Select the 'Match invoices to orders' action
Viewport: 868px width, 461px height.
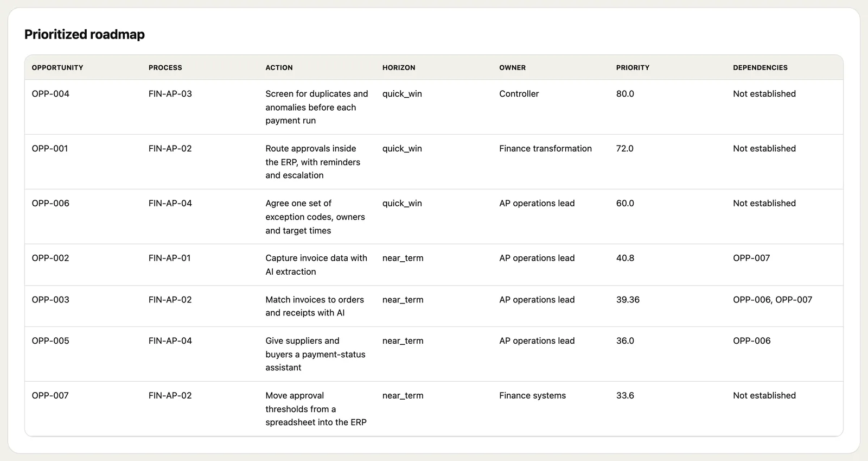click(315, 306)
